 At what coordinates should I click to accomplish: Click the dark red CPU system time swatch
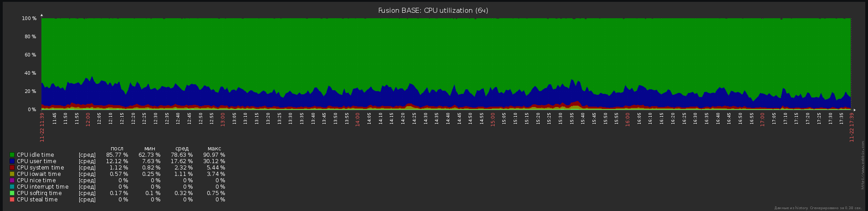coord(12,168)
